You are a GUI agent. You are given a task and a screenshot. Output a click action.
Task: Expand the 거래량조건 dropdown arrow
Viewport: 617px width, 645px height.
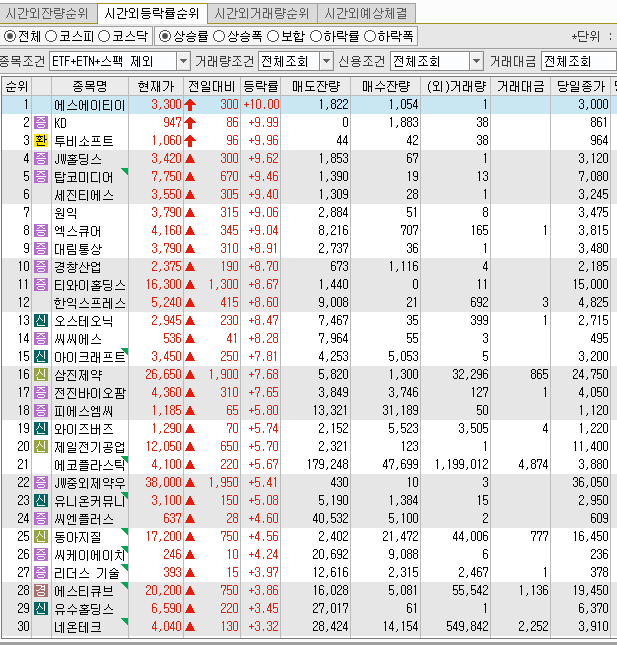(x=326, y=62)
